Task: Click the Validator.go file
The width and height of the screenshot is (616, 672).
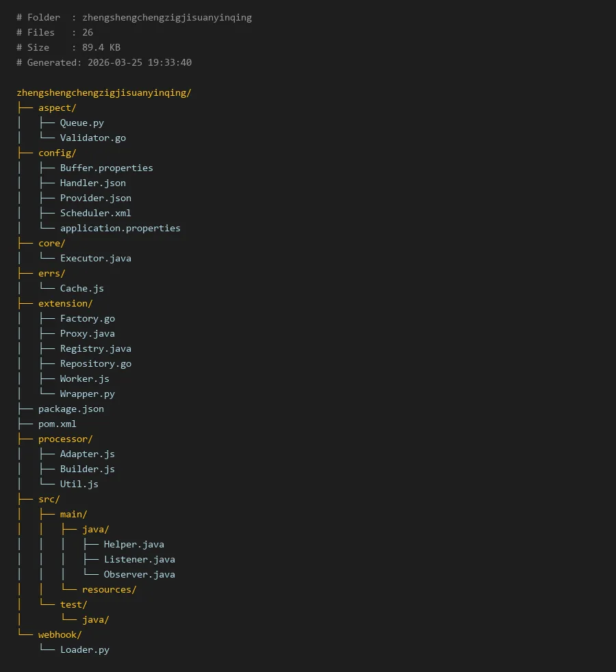Action: pos(92,138)
